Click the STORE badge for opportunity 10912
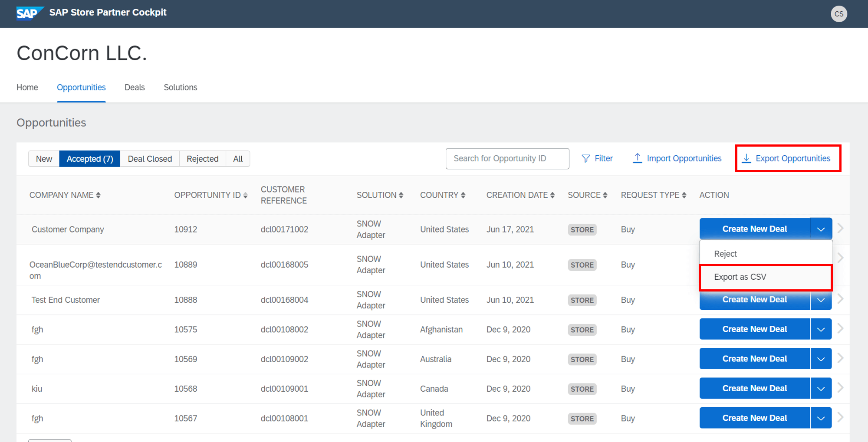This screenshot has height=442, width=868. pos(582,229)
